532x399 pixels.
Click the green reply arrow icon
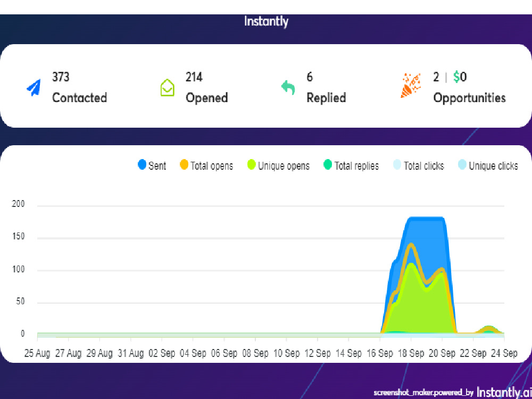click(288, 88)
